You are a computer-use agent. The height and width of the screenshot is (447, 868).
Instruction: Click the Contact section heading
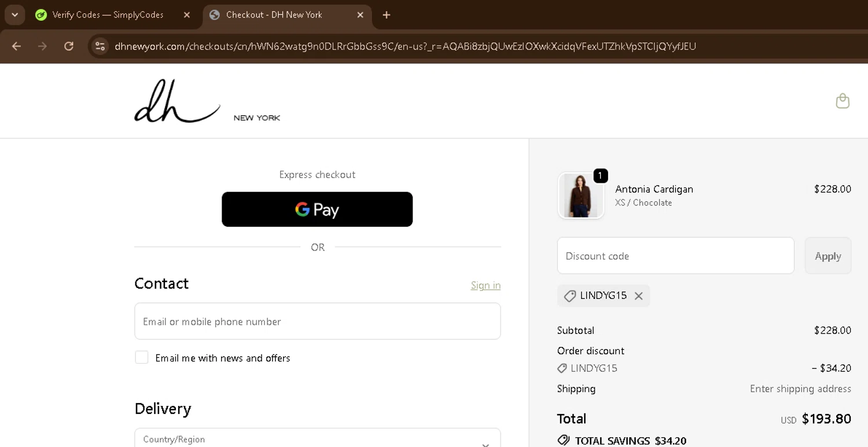tap(161, 283)
